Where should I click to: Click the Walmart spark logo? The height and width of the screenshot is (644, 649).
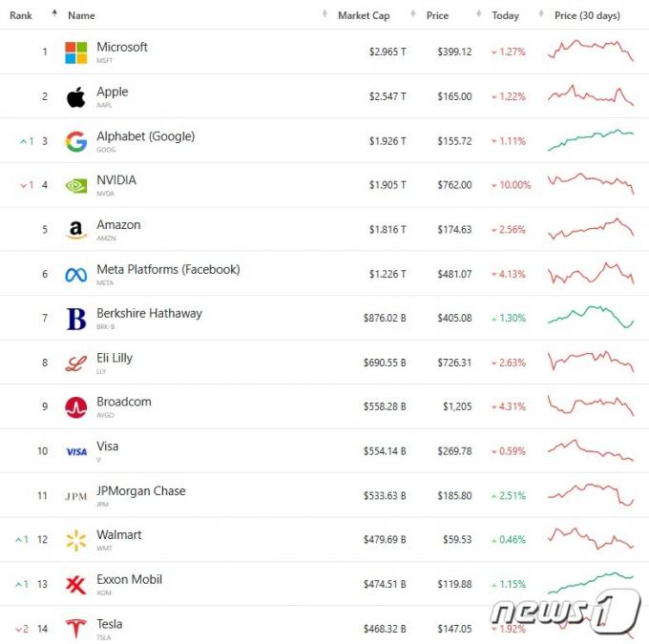pyautogui.click(x=76, y=540)
